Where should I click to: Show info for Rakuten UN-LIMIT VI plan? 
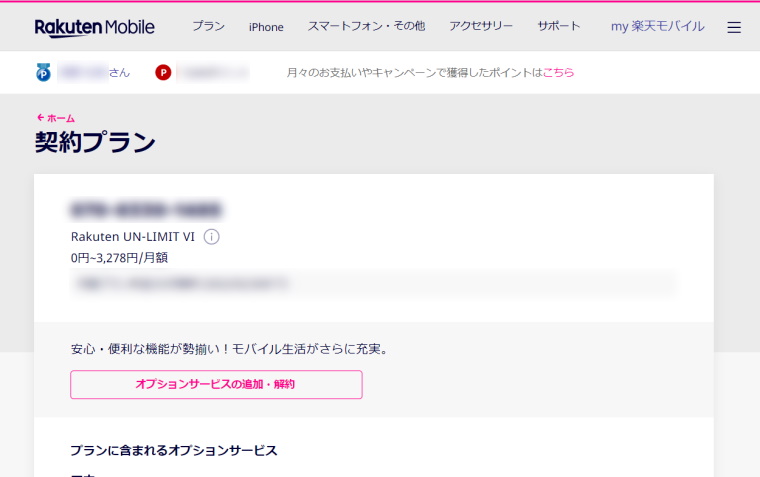pos(211,237)
